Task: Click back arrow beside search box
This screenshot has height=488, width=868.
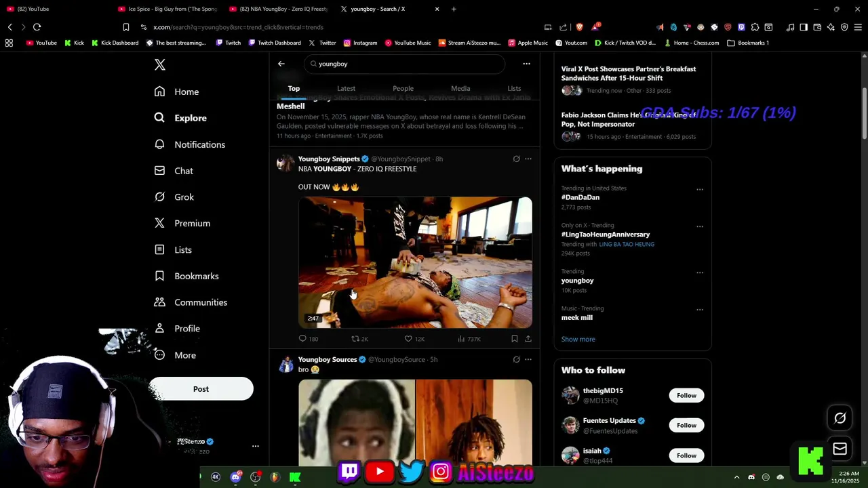Action: click(x=281, y=64)
